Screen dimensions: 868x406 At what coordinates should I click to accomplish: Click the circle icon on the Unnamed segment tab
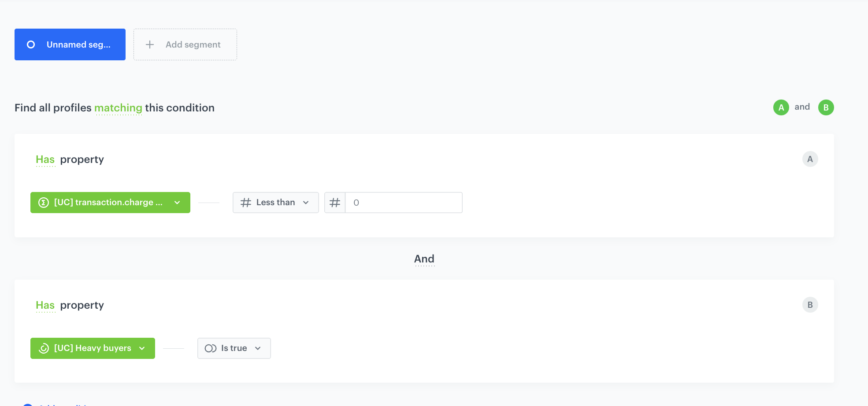(x=30, y=44)
